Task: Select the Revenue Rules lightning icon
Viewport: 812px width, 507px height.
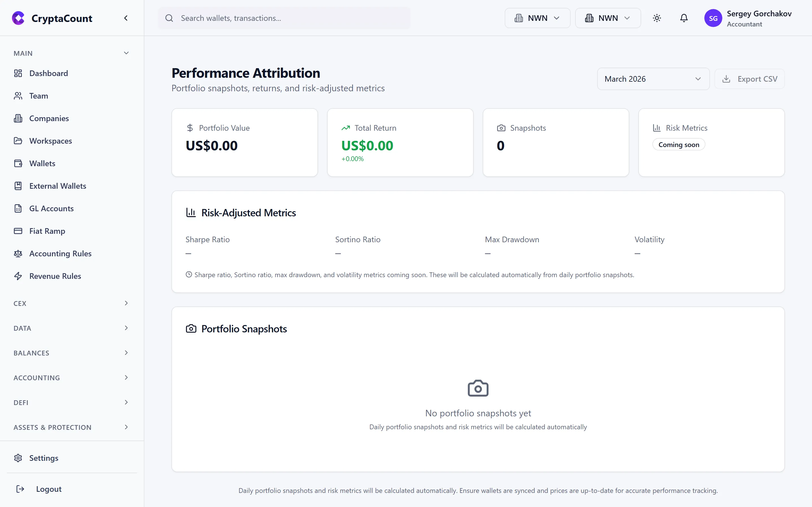Action: click(x=18, y=276)
